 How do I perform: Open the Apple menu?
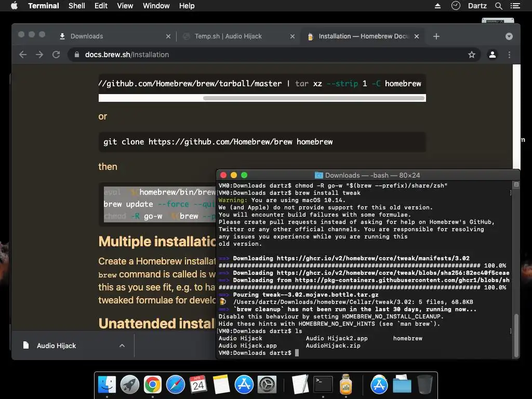[14, 6]
